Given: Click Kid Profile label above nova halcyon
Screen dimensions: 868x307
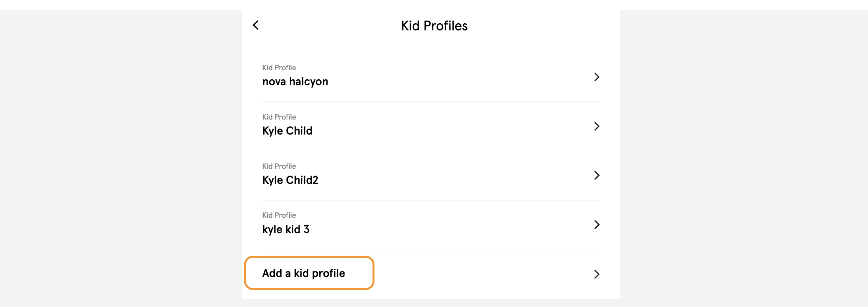Looking at the screenshot, I should (x=279, y=68).
